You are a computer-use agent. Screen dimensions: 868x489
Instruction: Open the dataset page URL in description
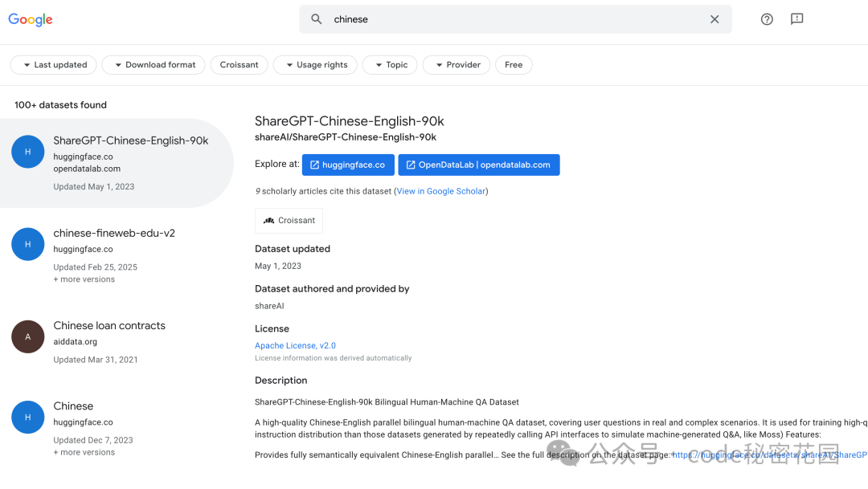point(770,454)
